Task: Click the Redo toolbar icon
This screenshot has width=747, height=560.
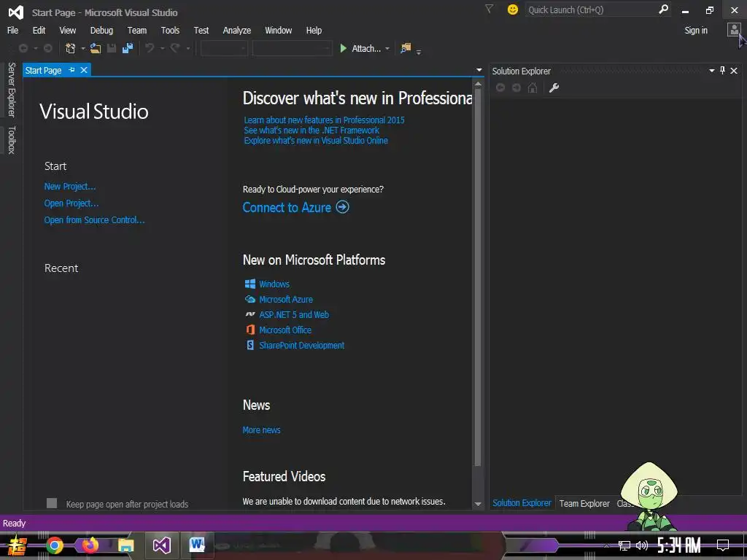Action: (175, 48)
